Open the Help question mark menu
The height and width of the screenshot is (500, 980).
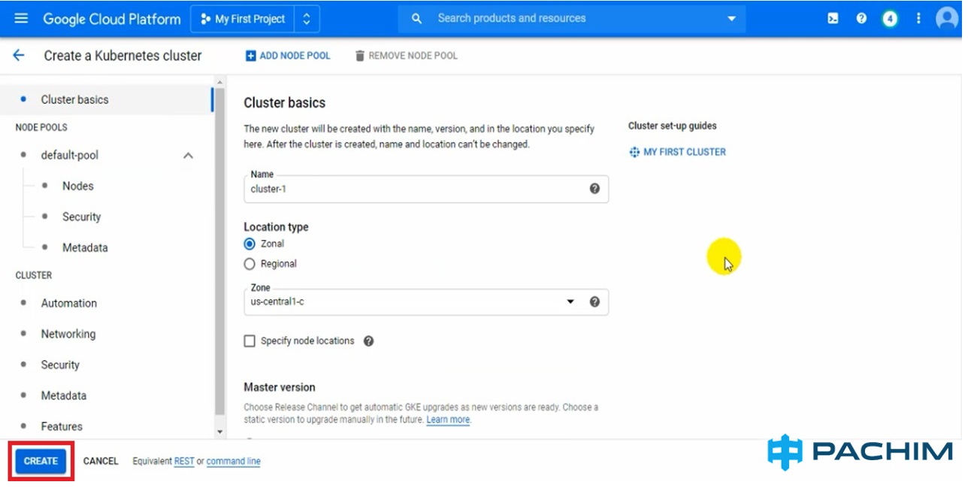point(861,19)
